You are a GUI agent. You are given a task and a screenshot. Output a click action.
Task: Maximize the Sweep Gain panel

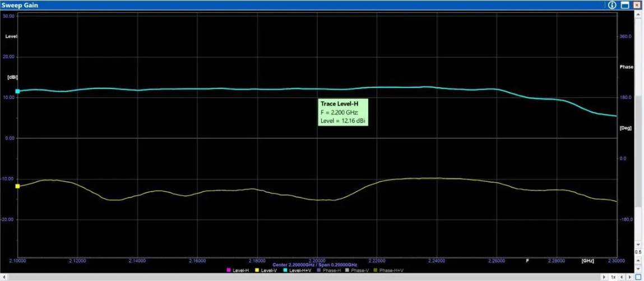pyautogui.click(x=624, y=5)
